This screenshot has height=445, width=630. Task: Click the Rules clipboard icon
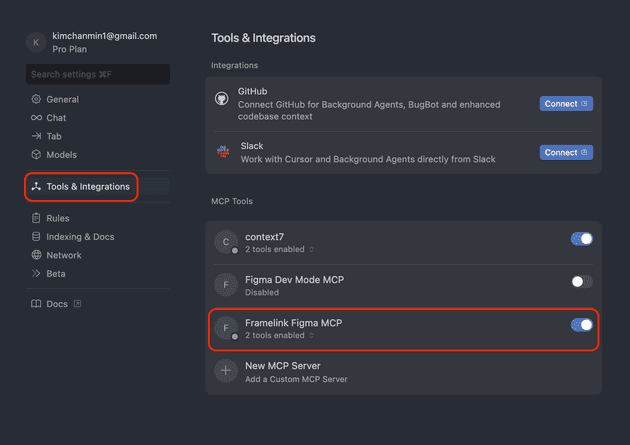tap(36, 218)
